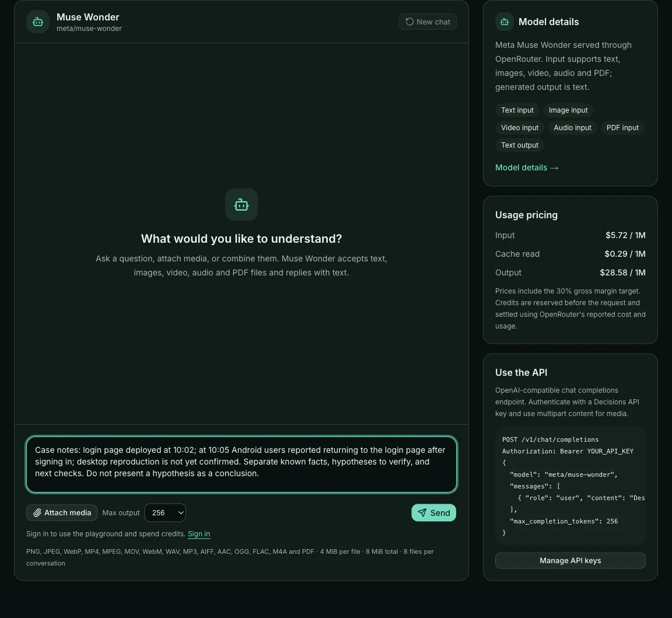672x618 pixels.
Task: Click the OpenAI-compatible endpoint description
Action: click(x=567, y=402)
